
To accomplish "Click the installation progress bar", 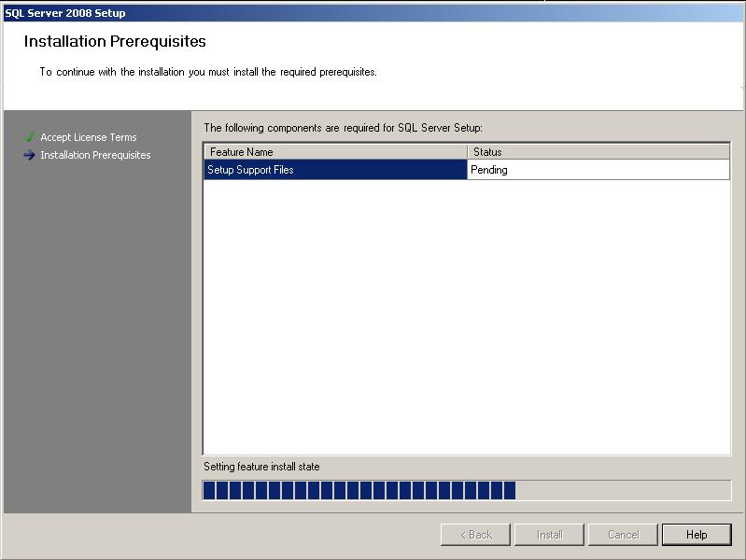I will point(467,490).
